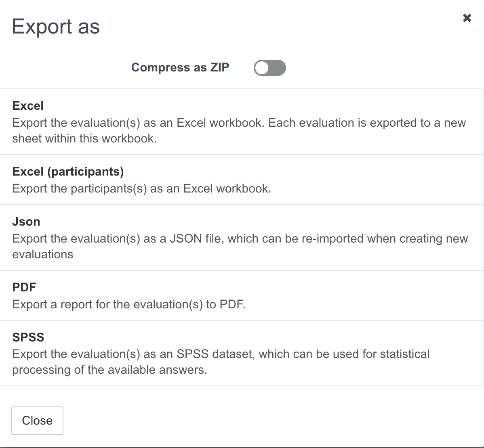Pick the Json export format
Screen dimensions: 484x448
pyautogui.click(x=242, y=238)
